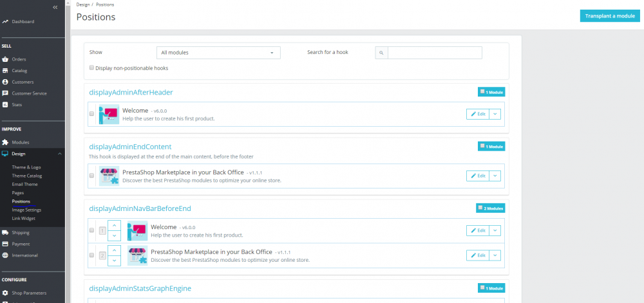Click the Welcome module thumbnail under displayAdminNavBarBeforeEnd
The width and height of the screenshot is (644, 303).
[x=137, y=231]
